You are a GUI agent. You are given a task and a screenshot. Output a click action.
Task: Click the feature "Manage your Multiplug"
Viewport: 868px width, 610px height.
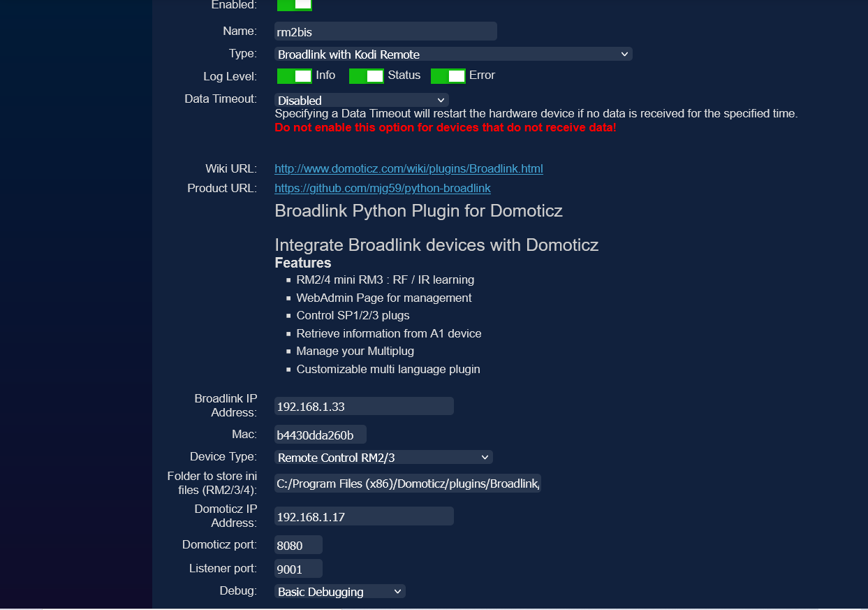355,351
